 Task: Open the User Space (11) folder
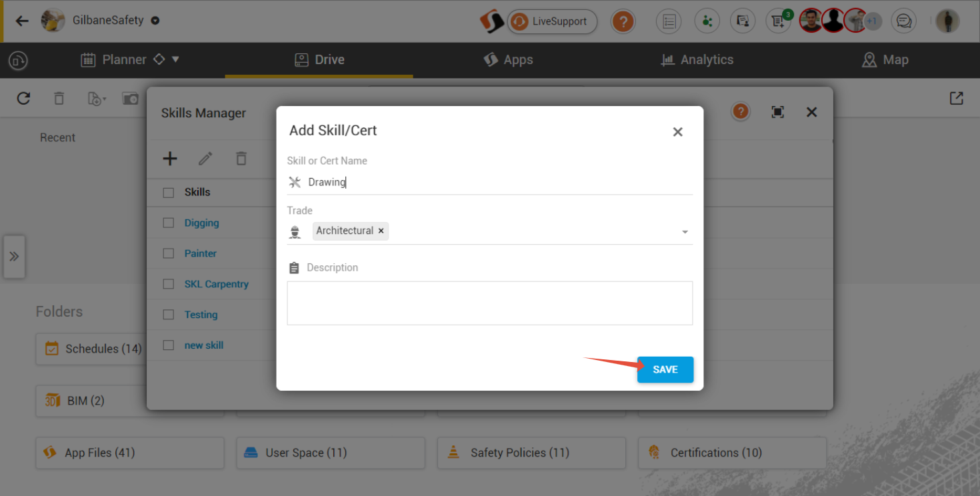coord(331,453)
